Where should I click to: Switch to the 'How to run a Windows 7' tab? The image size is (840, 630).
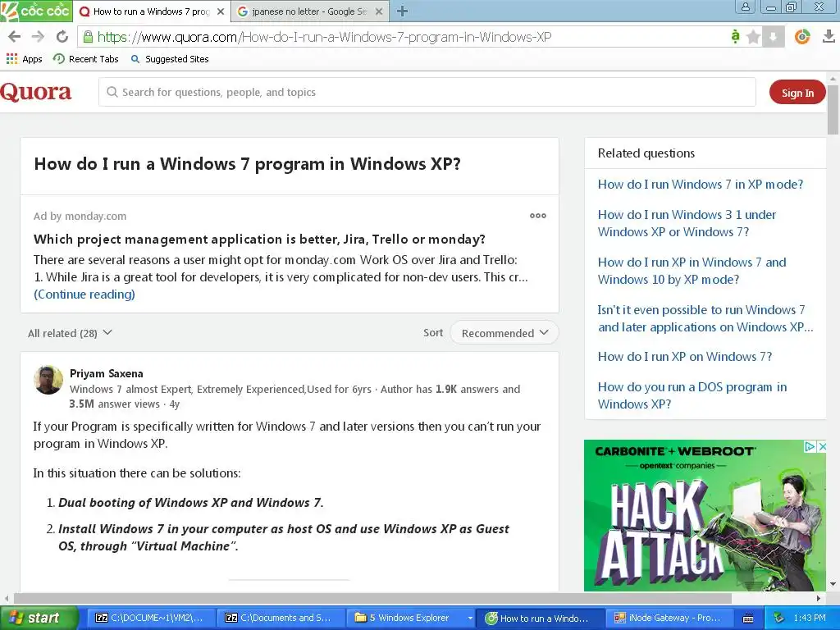click(x=152, y=11)
